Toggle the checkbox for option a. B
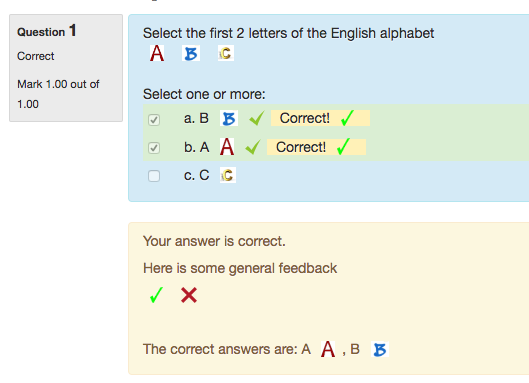This screenshot has height=383, width=529. click(x=154, y=119)
